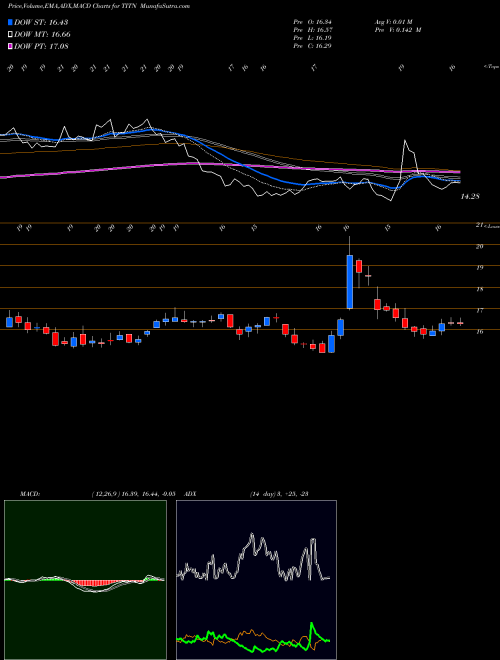Click the 'Pre V: 0.142 M' value
500x660 pixels.
pos(397,30)
